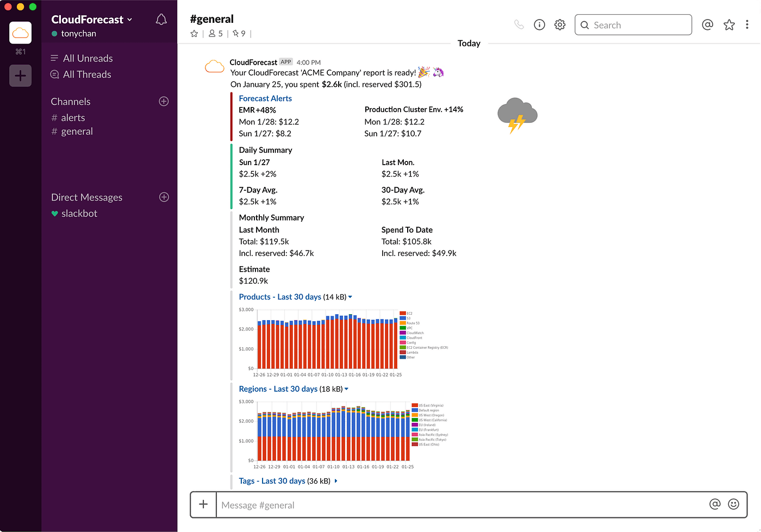
Task: Open channel settings gear
Action: [x=560, y=25]
